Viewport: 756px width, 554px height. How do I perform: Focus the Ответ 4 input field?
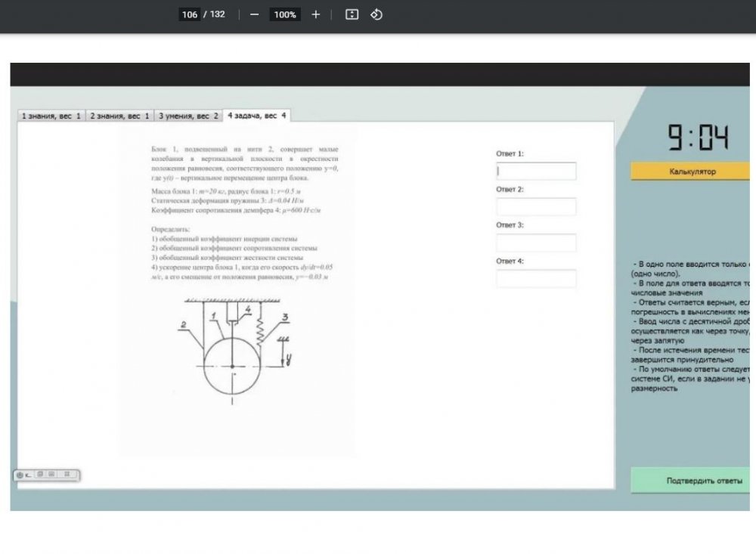click(x=536, y=278)
